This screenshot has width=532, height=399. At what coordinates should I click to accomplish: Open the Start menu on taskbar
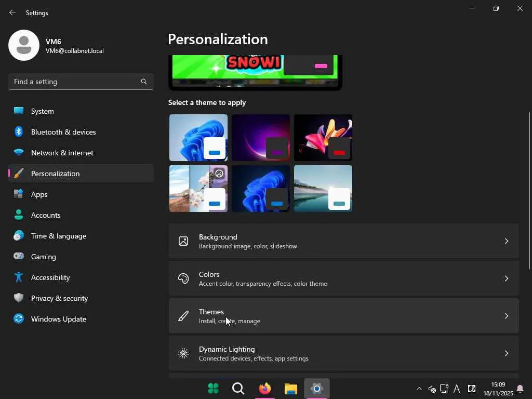[x=213, y=388]
